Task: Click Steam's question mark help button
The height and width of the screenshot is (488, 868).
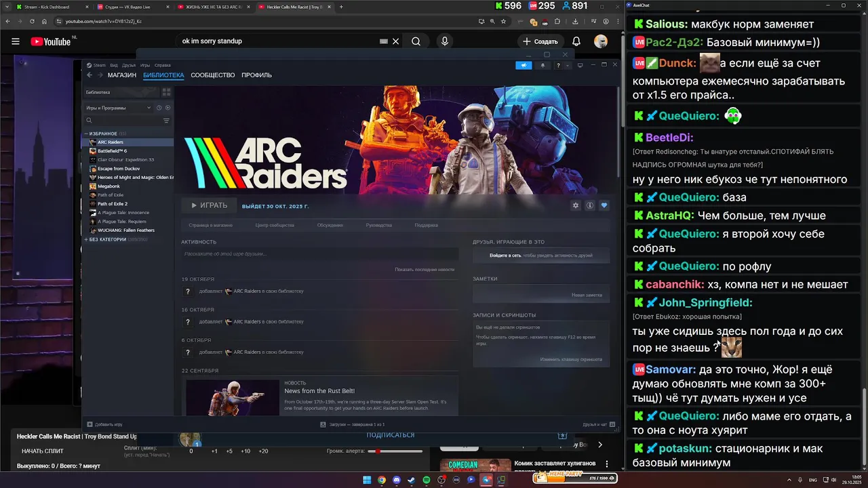Action: [558, 66]
